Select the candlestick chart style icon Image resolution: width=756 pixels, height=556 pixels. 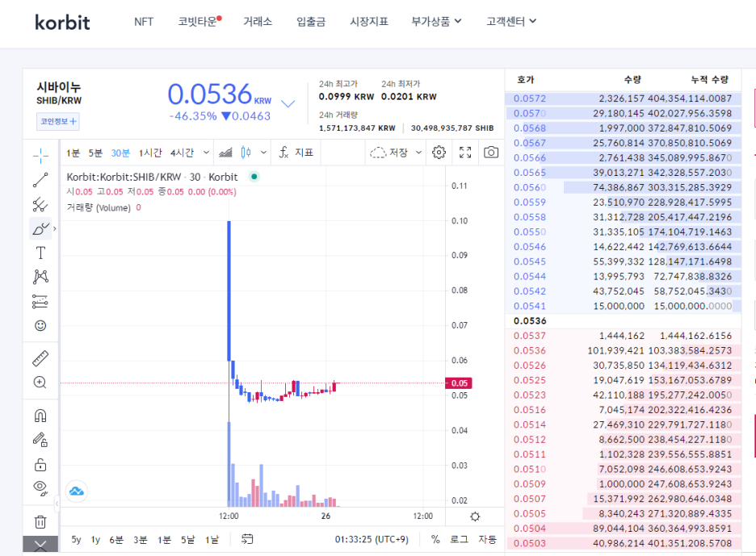[246, 153]
